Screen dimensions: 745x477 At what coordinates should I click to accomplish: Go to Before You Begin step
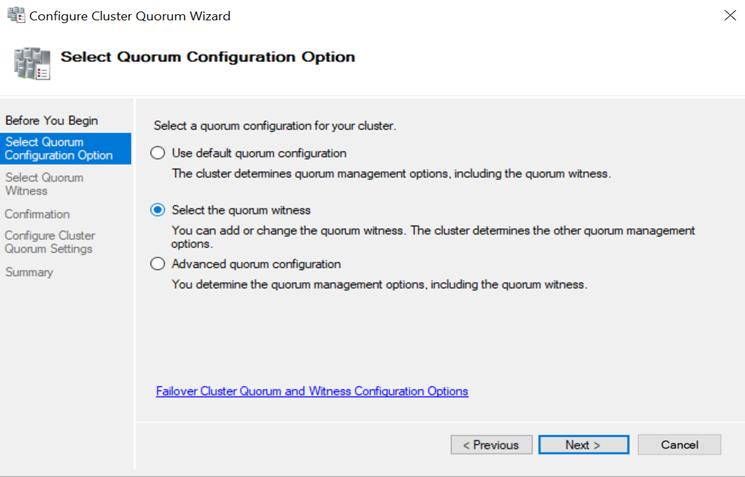coord(51,121)
